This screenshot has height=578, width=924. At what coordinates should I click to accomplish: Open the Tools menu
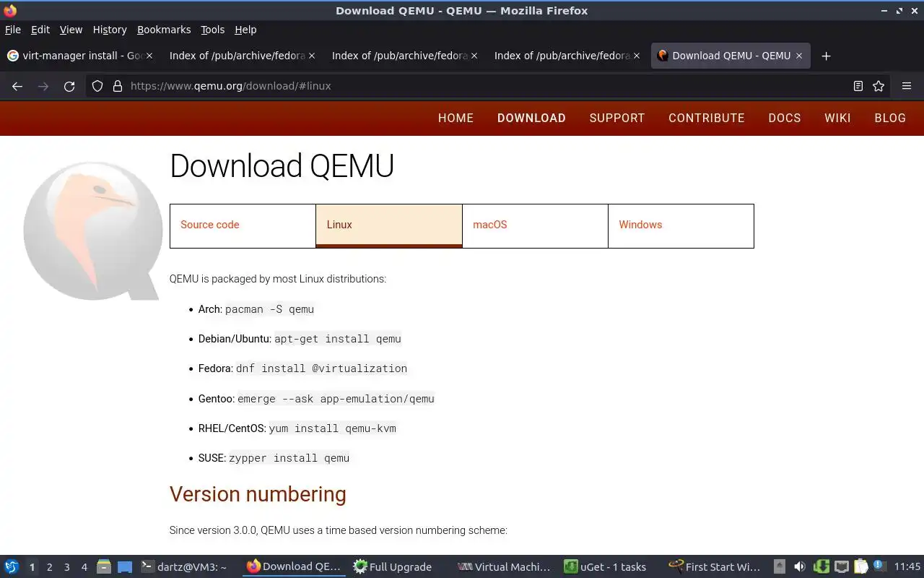(x=213, y=30)
